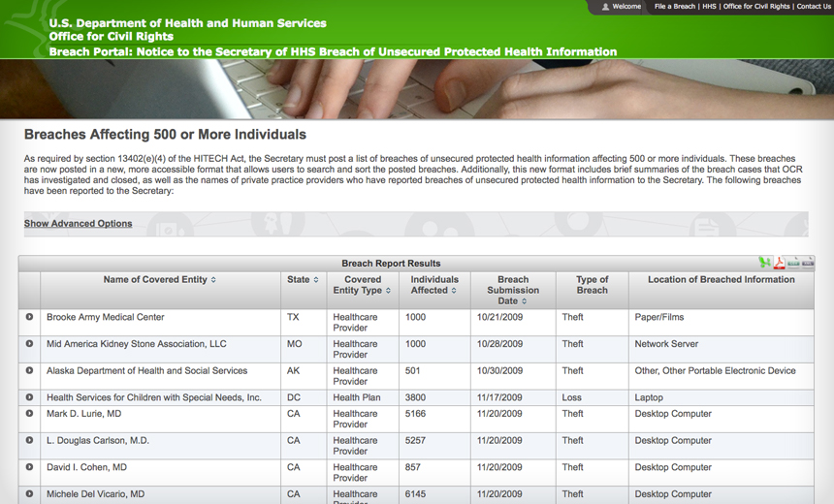Click the 10/28/2009 submission date
The width and height of the screenshot is (834, 504).
point(499,344)
